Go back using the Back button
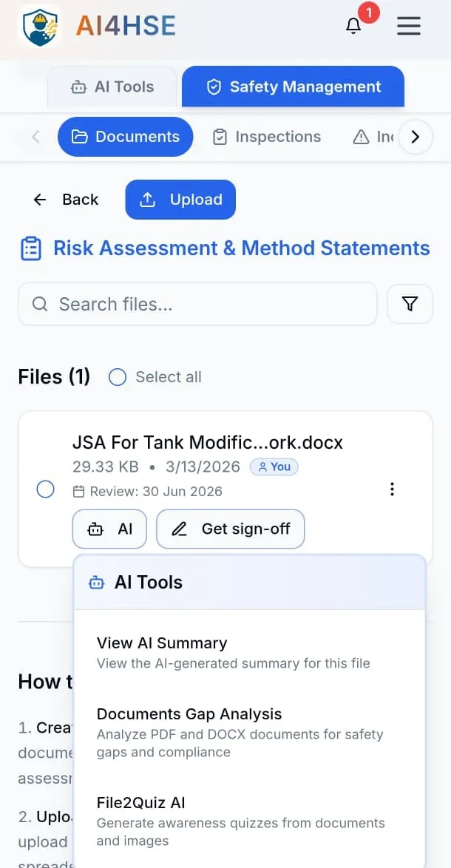Screen dimensions: 451x868 click(x=65, y=200)
